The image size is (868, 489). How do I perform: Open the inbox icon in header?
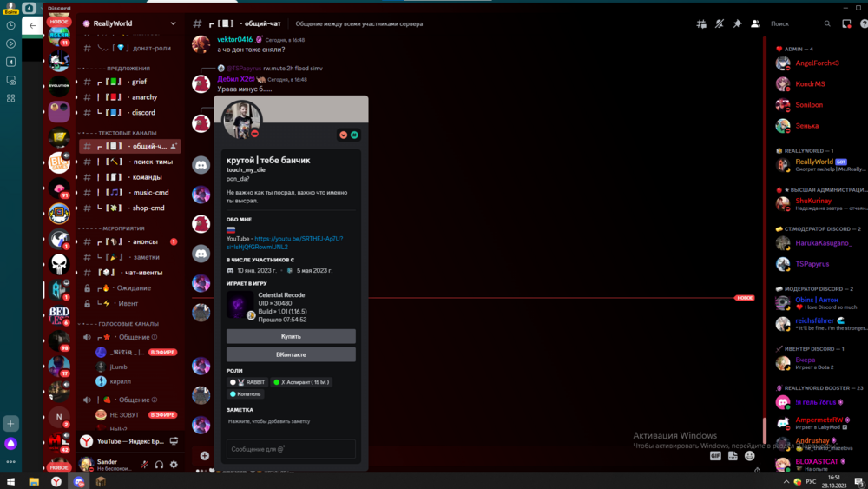tap(846, 23)
